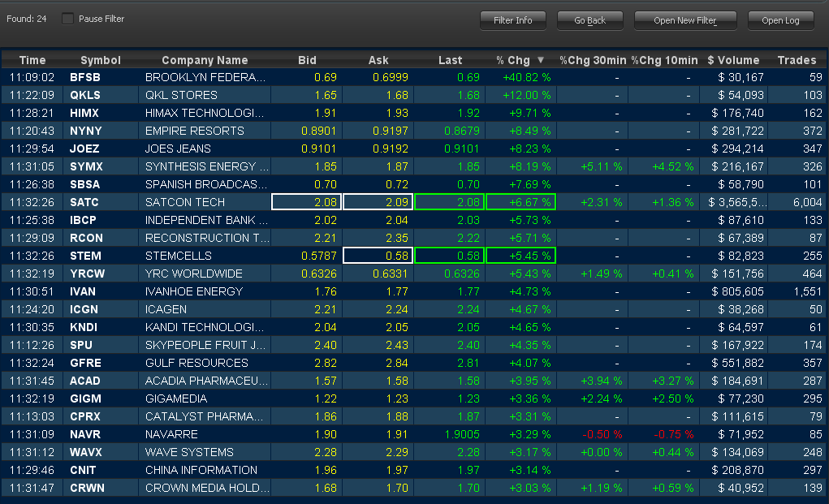The image size is (829, 504).
Task: Click the Last column header
Action: 450,60
